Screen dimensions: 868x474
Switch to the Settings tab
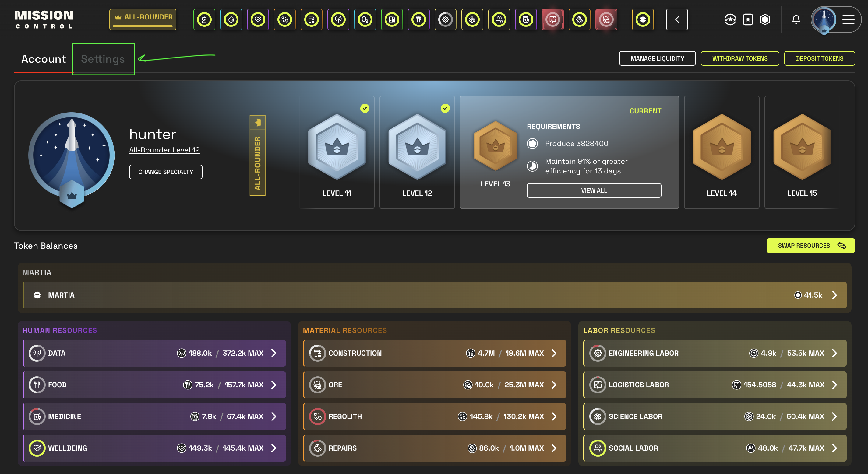[103, 59]
